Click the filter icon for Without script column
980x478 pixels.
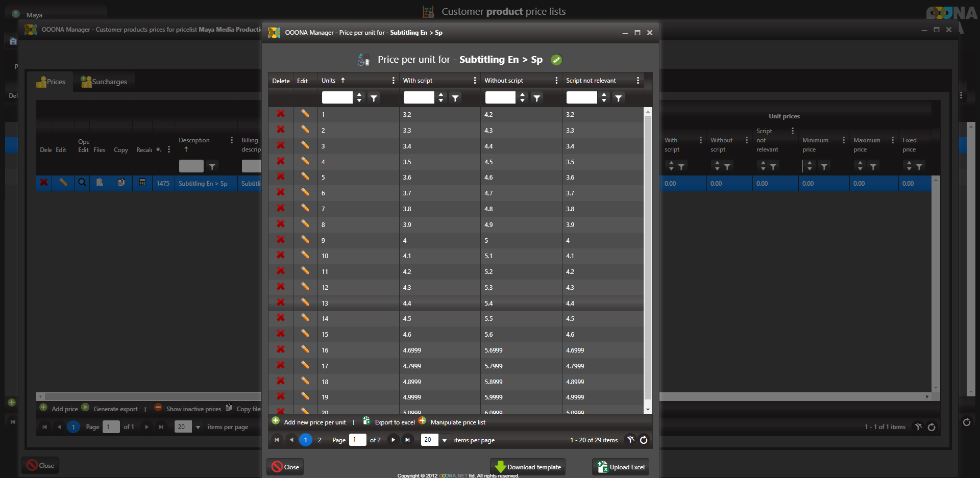point(536,98)
